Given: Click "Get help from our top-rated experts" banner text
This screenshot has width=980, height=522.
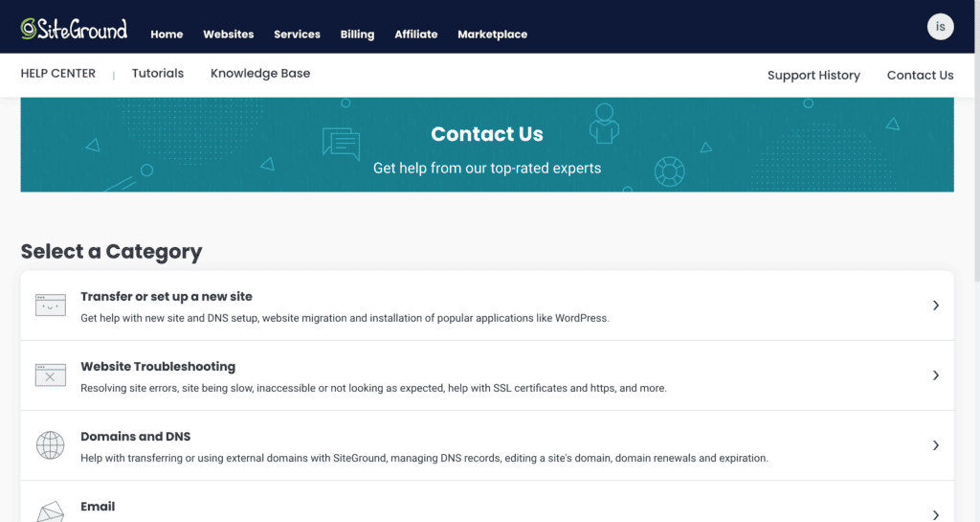Looking at the screenshot, I should pos(487,169).
